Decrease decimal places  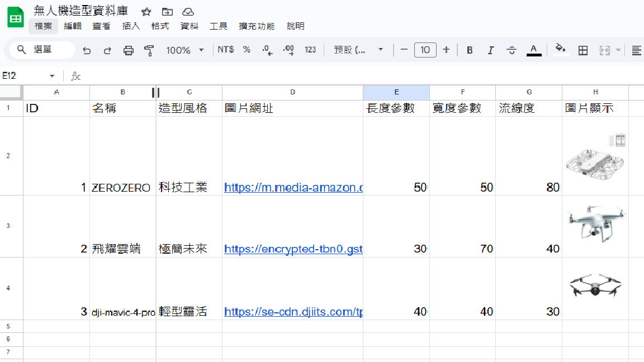point(267,50)
